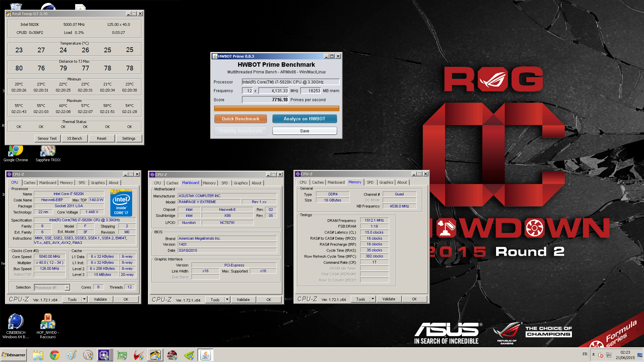Select SPD tab in the CPU tab CPU-Z window
This screenshot has height=362, width=644.
point(82,183)
